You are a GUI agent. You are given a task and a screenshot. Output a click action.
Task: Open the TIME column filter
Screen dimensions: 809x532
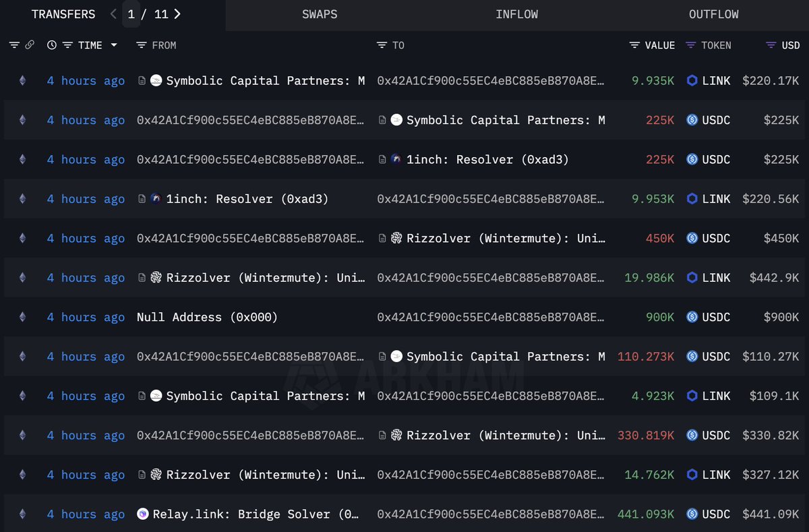67,45
